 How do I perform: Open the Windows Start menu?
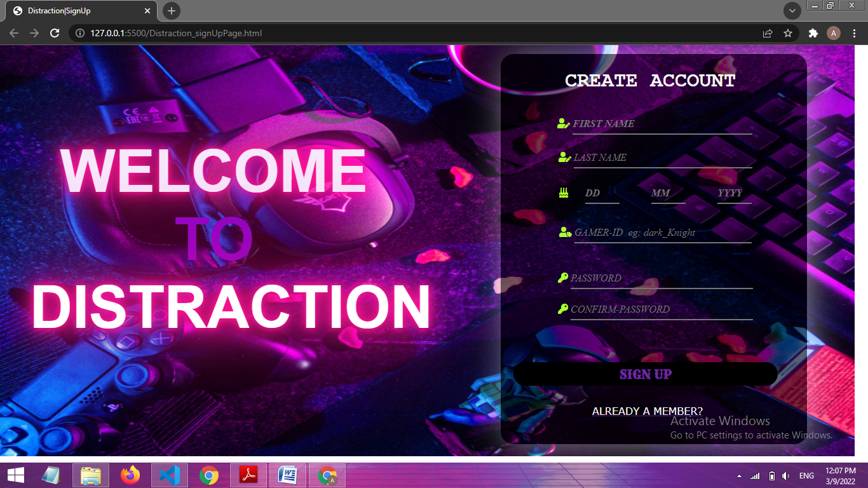click(x=16, y=475)
